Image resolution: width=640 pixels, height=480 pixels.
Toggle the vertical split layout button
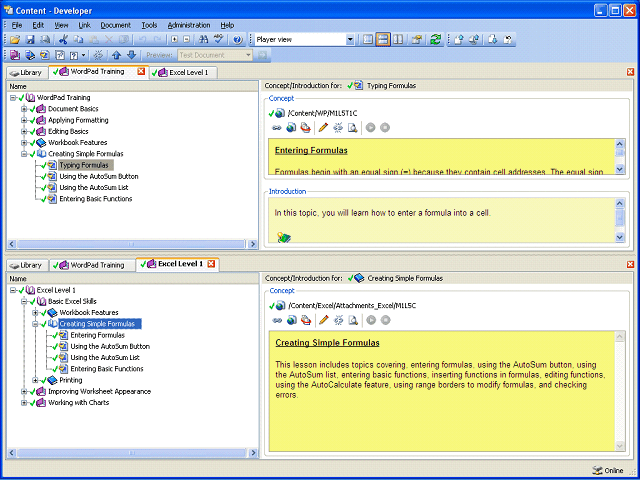(x=398, y=40)
